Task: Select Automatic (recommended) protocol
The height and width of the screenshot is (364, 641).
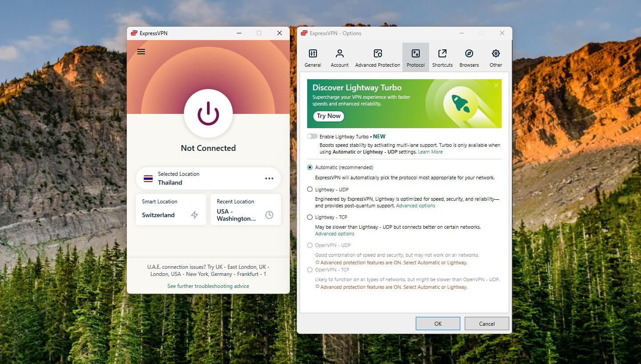Action: click(310, 168)
